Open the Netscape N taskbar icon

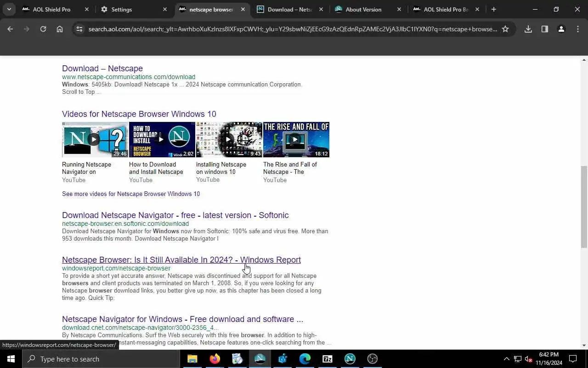(350, 359)
